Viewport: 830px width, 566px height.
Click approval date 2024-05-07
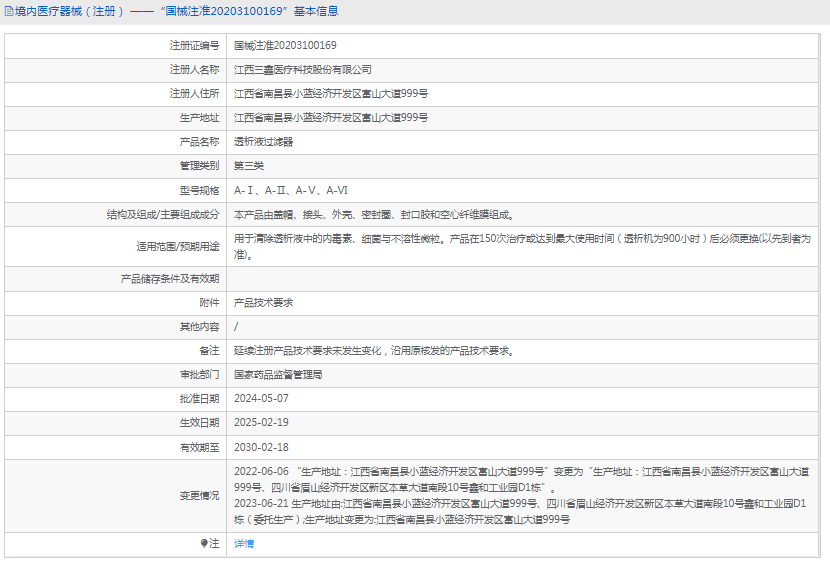(x=261, y=399)
